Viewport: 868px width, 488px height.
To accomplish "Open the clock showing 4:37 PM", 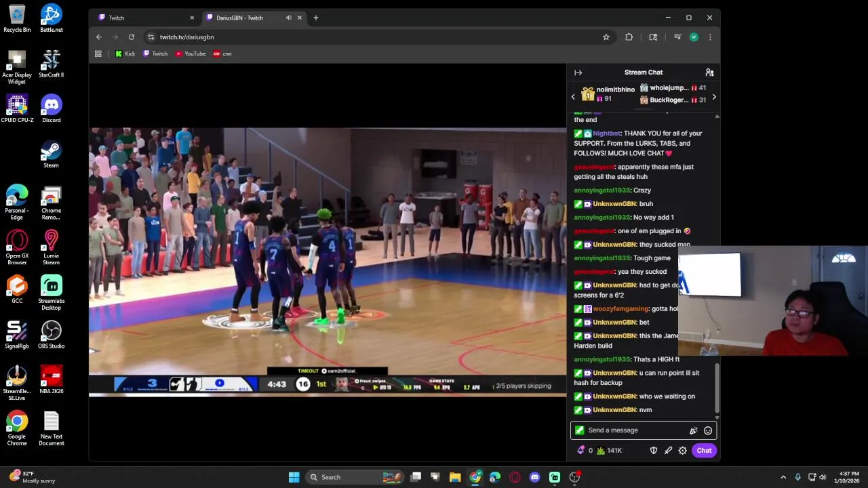I will 848,477.
